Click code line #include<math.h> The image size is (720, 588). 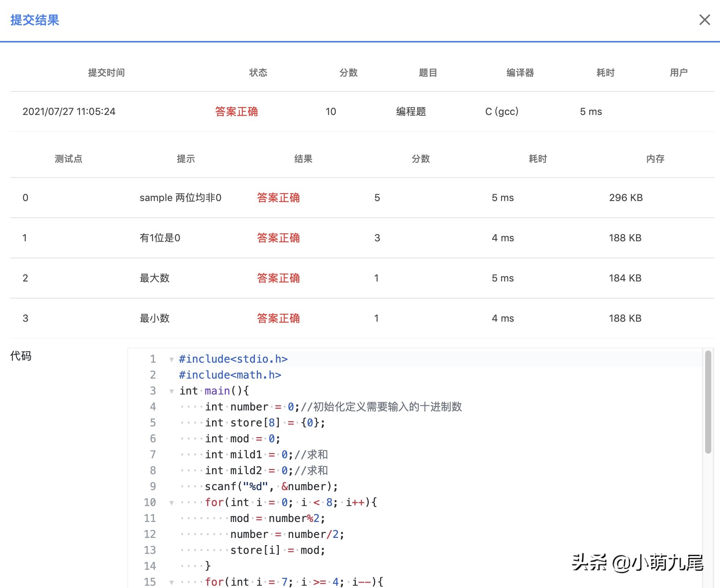click(230, 375)
